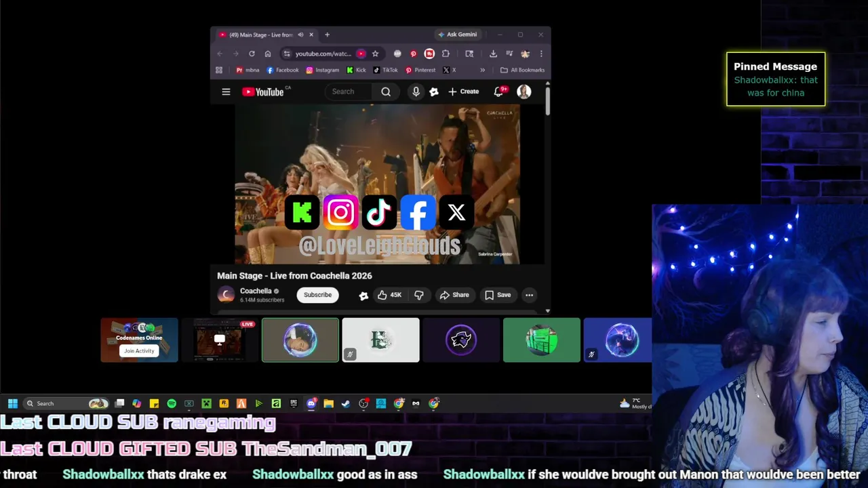Viewport: 868px width, 488px height.
Task: Open the LIVE screen share thumbnail
Action: coord(219,340)
